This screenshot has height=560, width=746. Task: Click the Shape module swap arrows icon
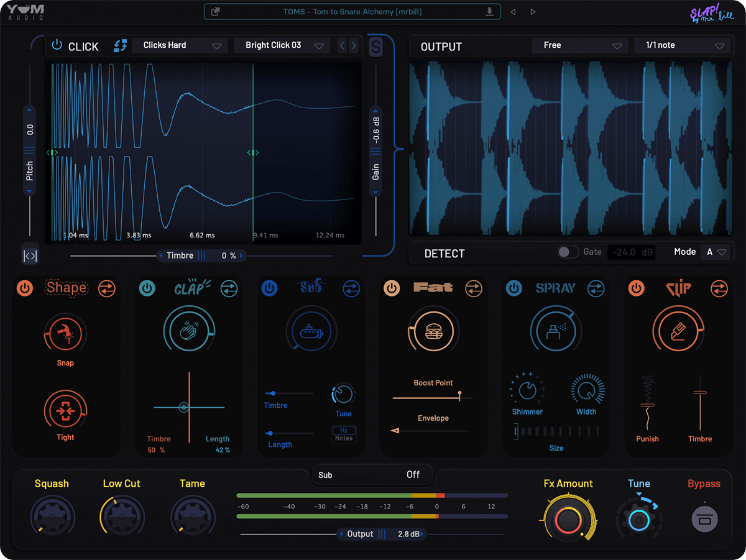107,288
